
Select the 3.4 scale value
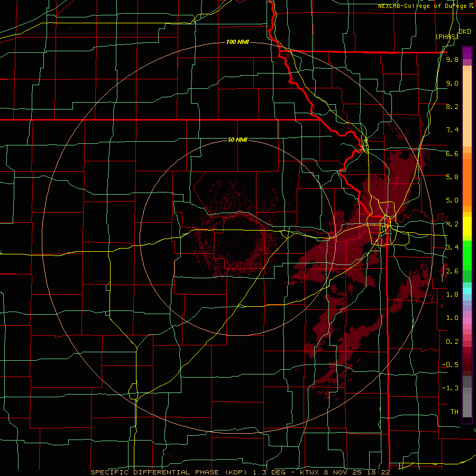tap(452, 248)
